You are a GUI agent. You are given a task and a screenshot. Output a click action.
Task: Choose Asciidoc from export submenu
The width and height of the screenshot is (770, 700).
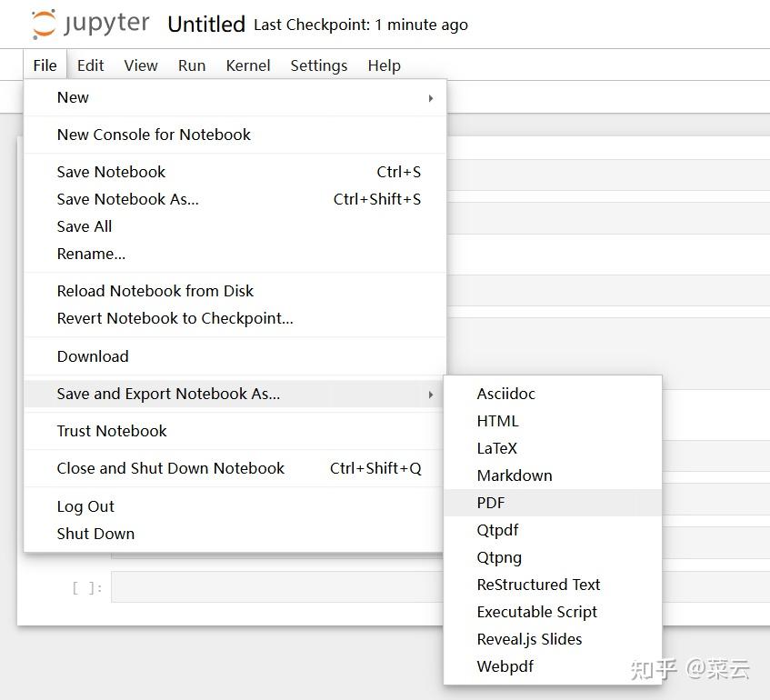pos(505,393)
